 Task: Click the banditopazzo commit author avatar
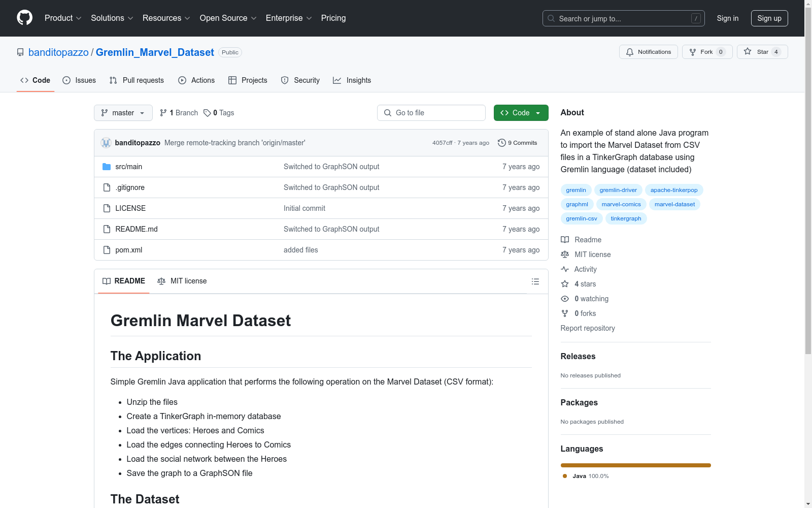pos(106,143)
